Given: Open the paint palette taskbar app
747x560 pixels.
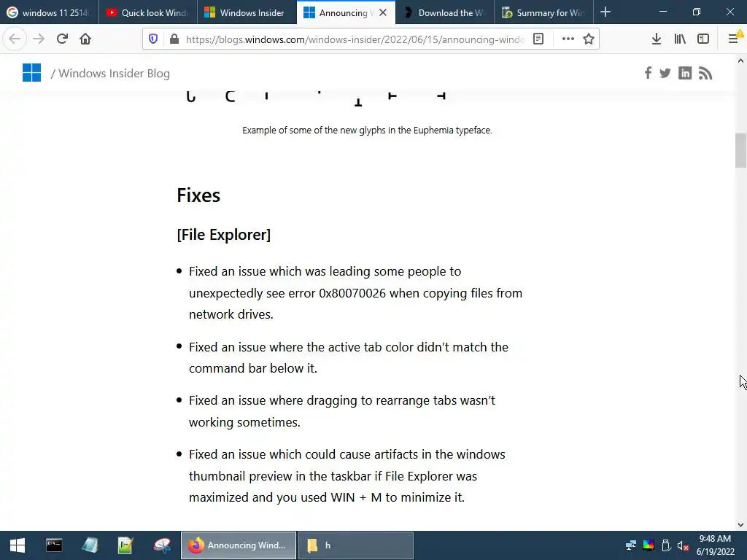Looking at the screenshot, I should tap(163, 545).
